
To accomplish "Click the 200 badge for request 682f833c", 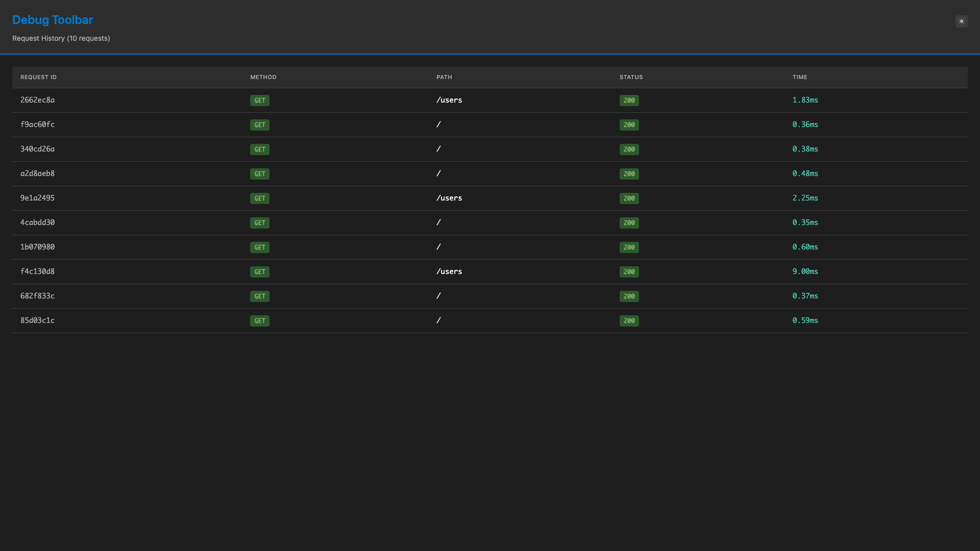I will [629, 296].
